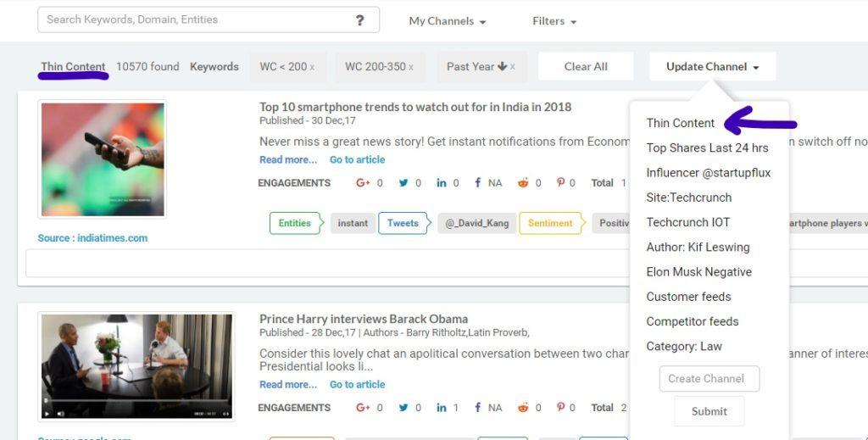Viewport: 868px width, 440px height.
Task: Click Go to article for smartphone trends
Action: point(357,159)
